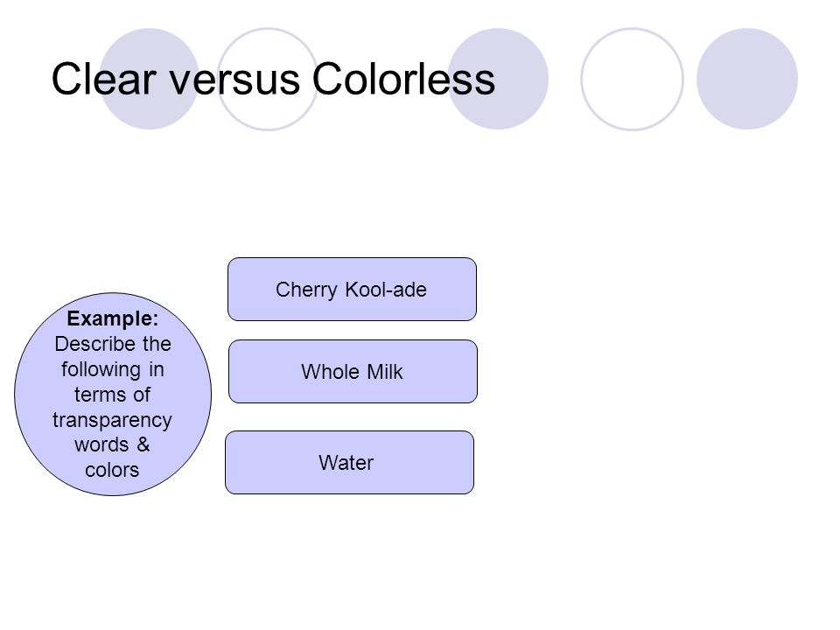Click the 'Describe the' text line

113,344
